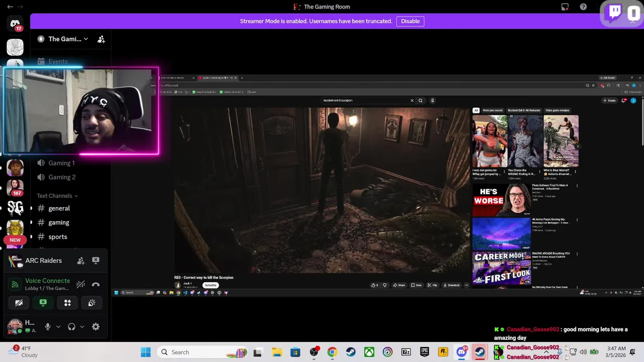Select 'Video game remakes' filter chip
The height and width of the screenshot is (362, 644).
(557, 110)
